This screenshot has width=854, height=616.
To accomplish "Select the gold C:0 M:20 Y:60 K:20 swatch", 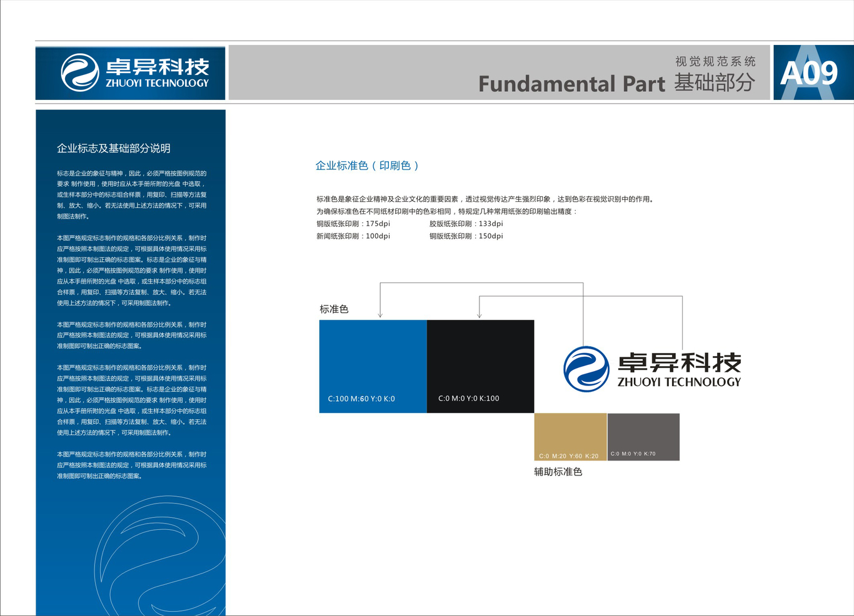I will click(x=571, y=437).
